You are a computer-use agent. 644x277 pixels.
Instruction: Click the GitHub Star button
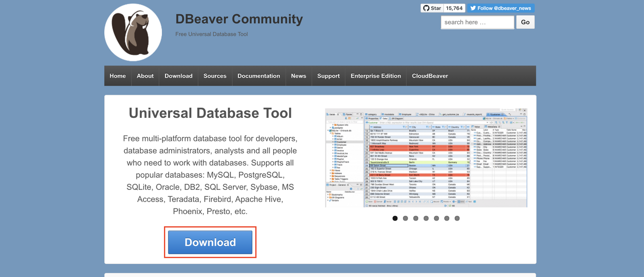(432, 8)
